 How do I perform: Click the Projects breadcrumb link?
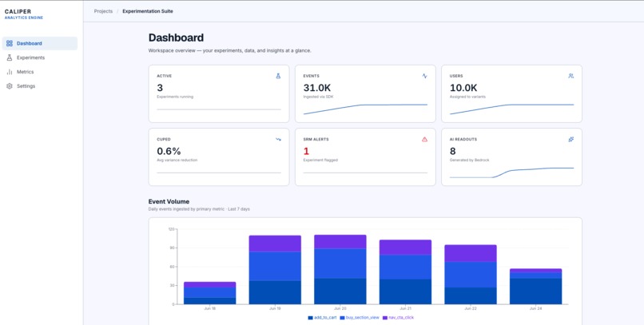pyautogui.click(x=103, y=11)
